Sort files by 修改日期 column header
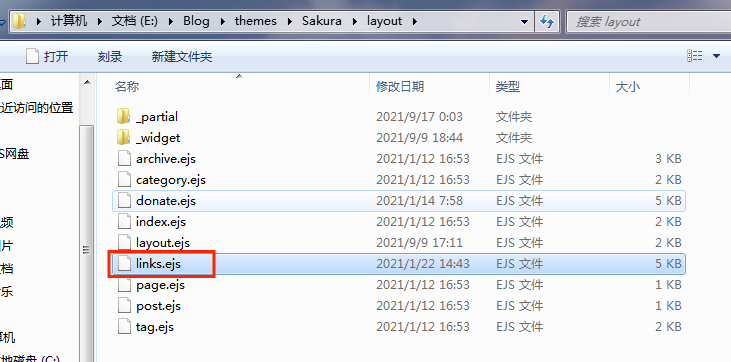This screenshot has width=731, height=362. click(400, 86)
